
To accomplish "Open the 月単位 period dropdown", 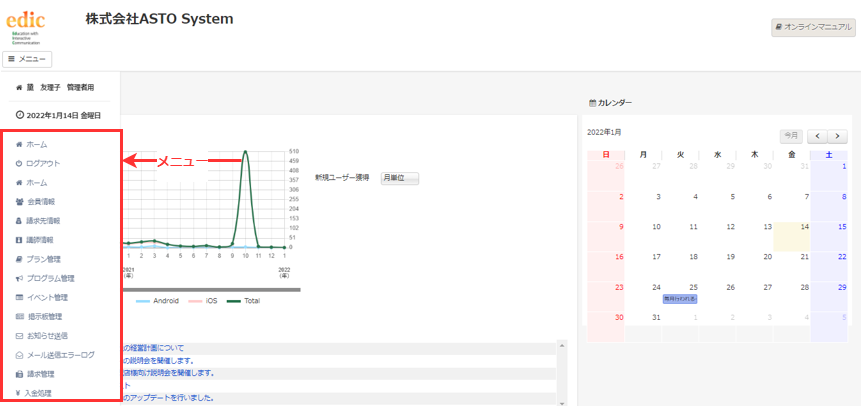I will click(400, 178).
